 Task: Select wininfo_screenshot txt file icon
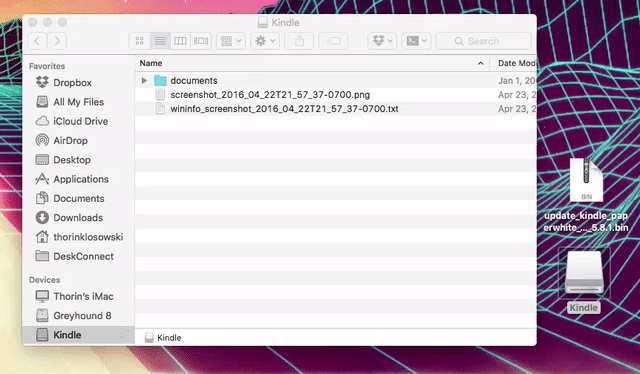coord(160,109)
